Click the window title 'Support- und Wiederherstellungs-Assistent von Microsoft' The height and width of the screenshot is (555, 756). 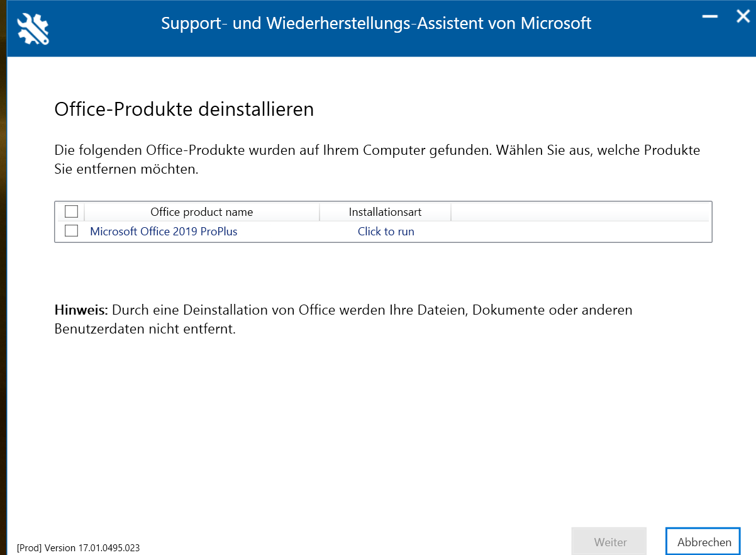[376, 24]
